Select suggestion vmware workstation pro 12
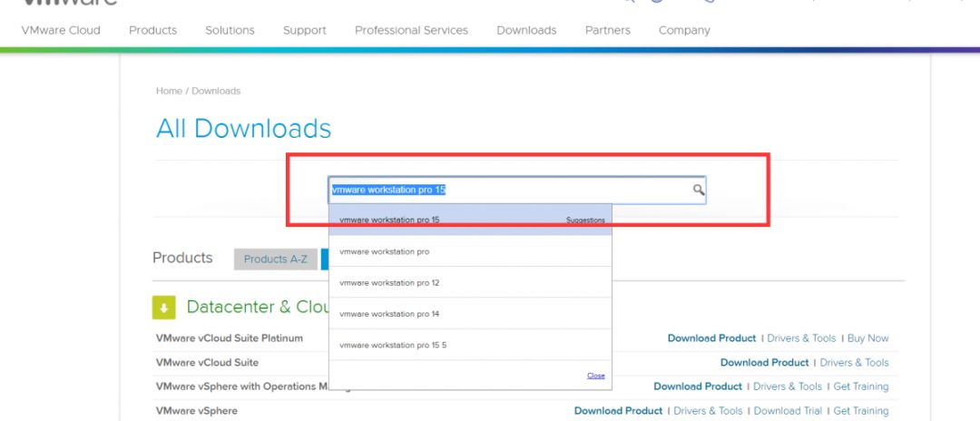 (x=470, y=282)
